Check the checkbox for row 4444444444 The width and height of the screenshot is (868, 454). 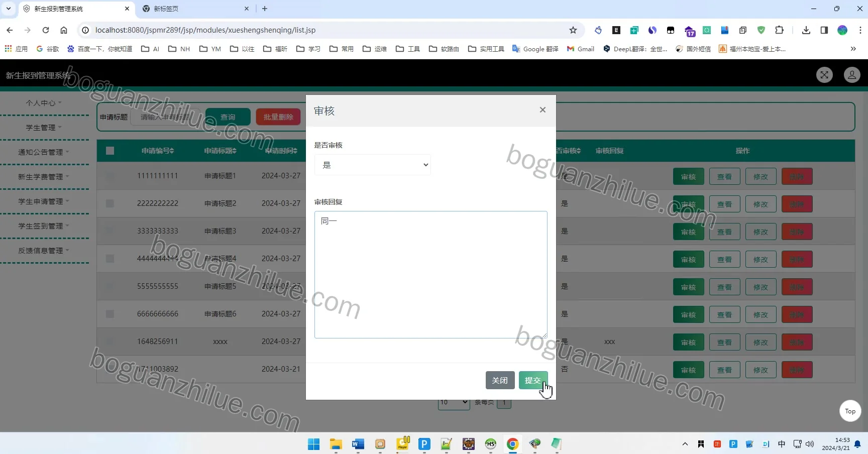pos(110,259)
